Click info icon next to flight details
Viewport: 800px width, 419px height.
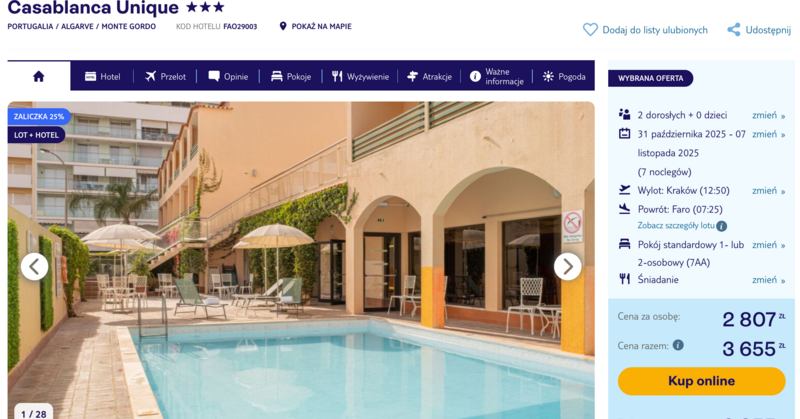721,226
